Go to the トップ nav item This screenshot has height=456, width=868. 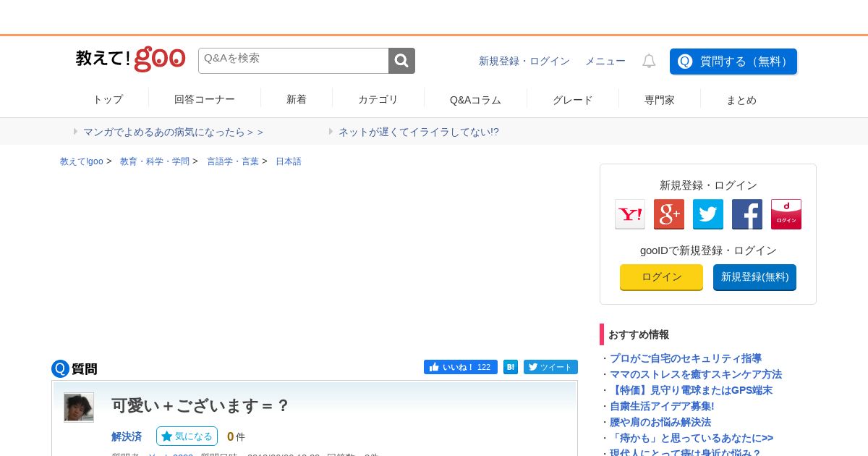[108, 99]
